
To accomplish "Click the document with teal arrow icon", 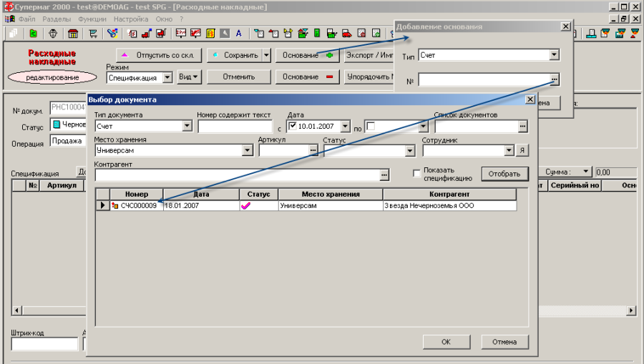I will click(259, 33).
